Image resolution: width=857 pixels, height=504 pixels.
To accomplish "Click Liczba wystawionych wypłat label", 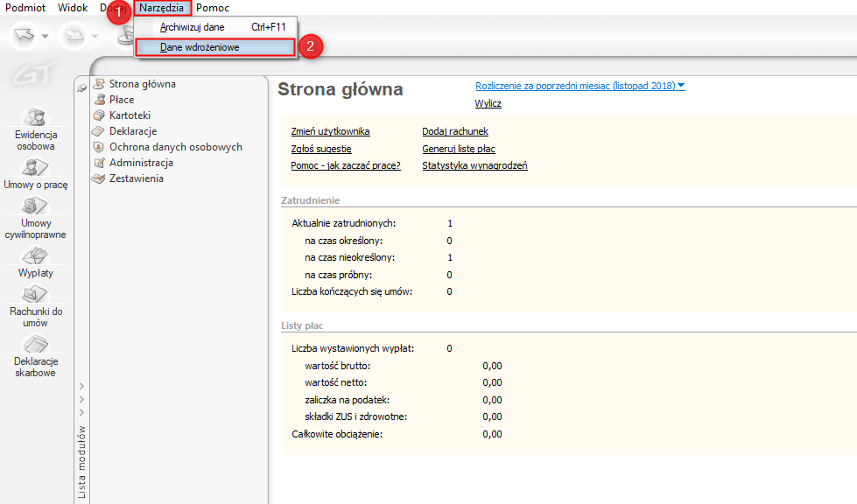I will click(353, 348).
